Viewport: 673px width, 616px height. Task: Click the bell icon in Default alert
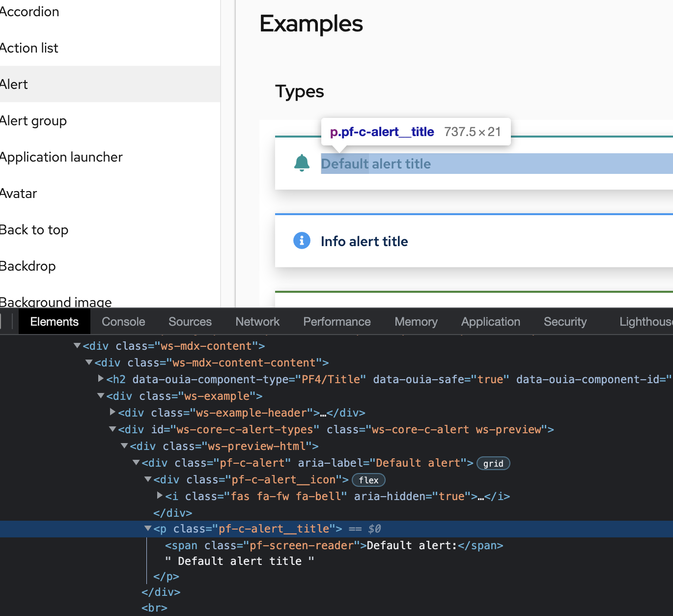point(302,163)
